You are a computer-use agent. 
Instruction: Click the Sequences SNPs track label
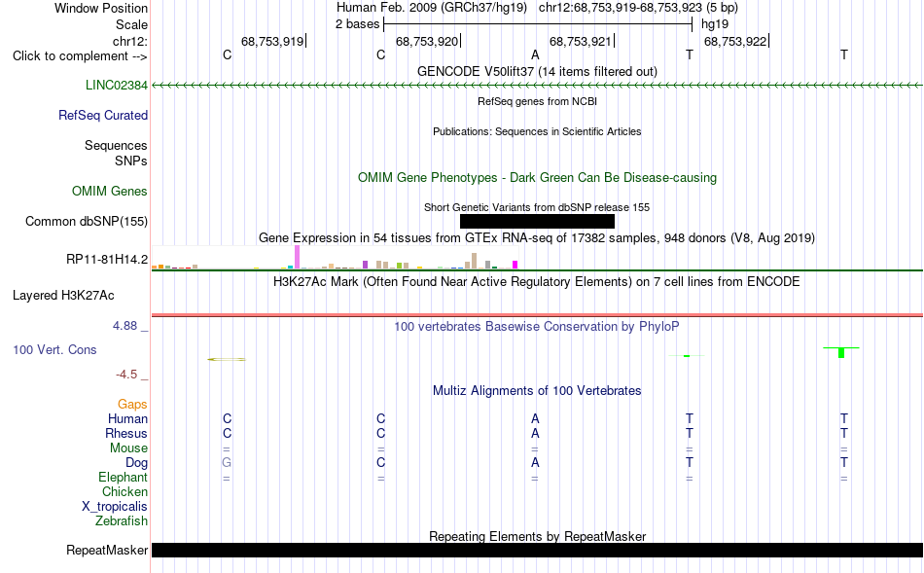point(116,153)
